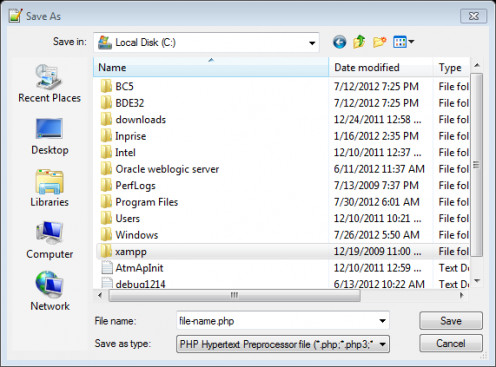496x367 pixels.
Task: Select downloads folder icon
Action: [x=106, y=119]
